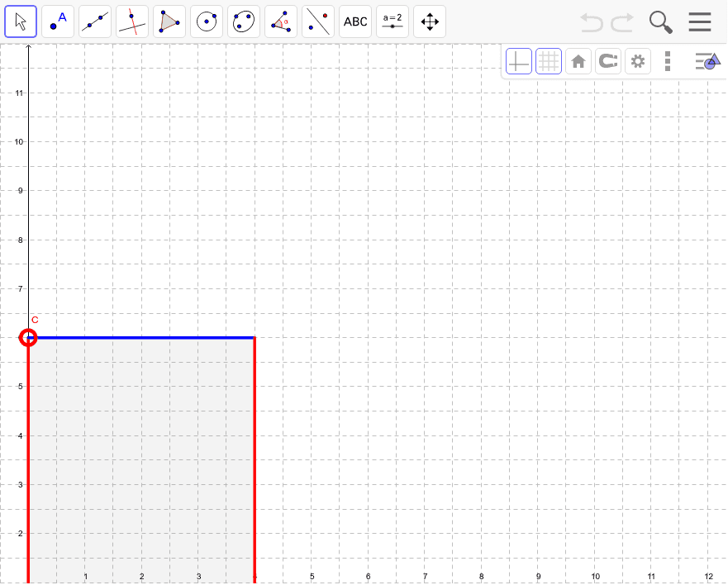Pick the Angle measurement tool
728x585 pixels.
click(280, 21)
